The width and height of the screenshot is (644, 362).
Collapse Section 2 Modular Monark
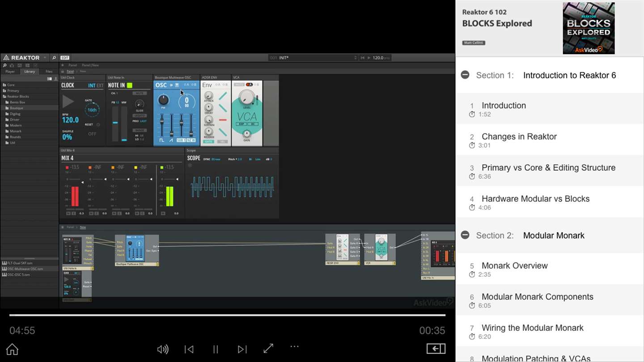pyautogui.click(x=465, y=235)
